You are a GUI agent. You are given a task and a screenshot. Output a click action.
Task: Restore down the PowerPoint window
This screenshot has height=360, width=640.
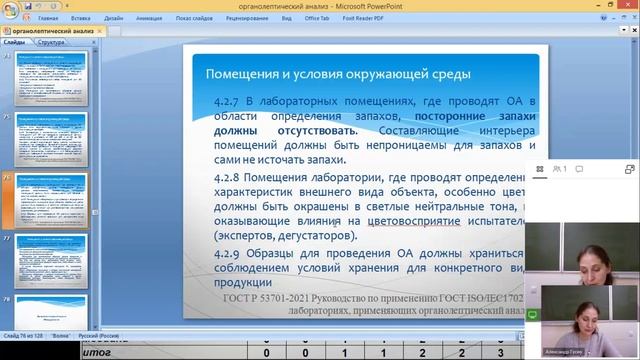pos(611,5)
